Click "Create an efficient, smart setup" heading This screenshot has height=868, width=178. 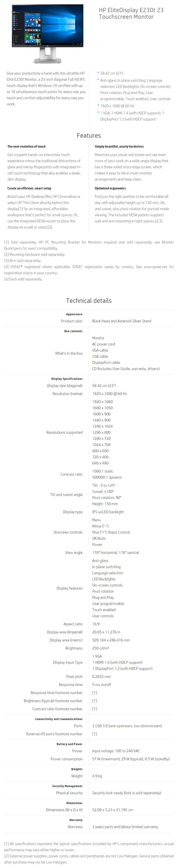pyautogui.click(x=29, y=188)
